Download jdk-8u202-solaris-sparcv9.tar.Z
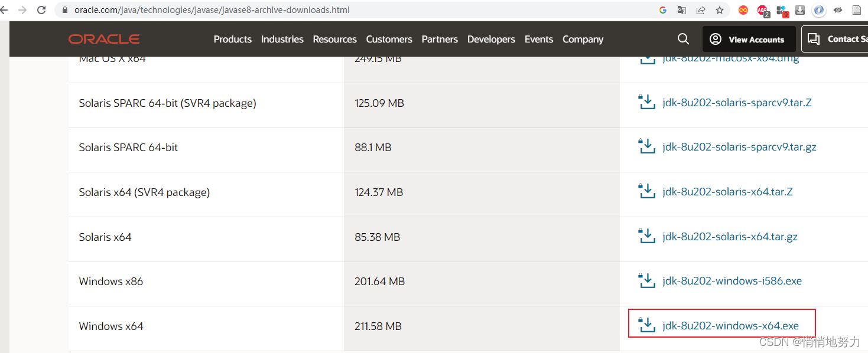868x353 pixels. coord(737,102)
